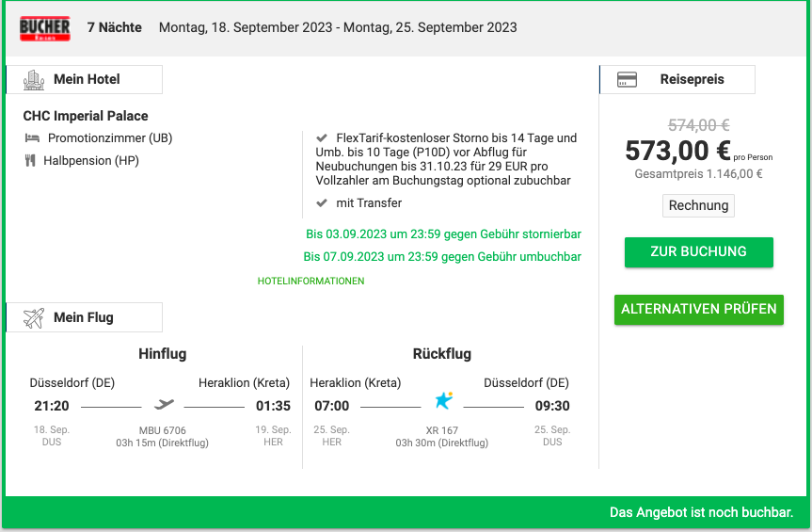Click the return flight airline star logo
Viewport: 812px width, 532px height.
443,401
